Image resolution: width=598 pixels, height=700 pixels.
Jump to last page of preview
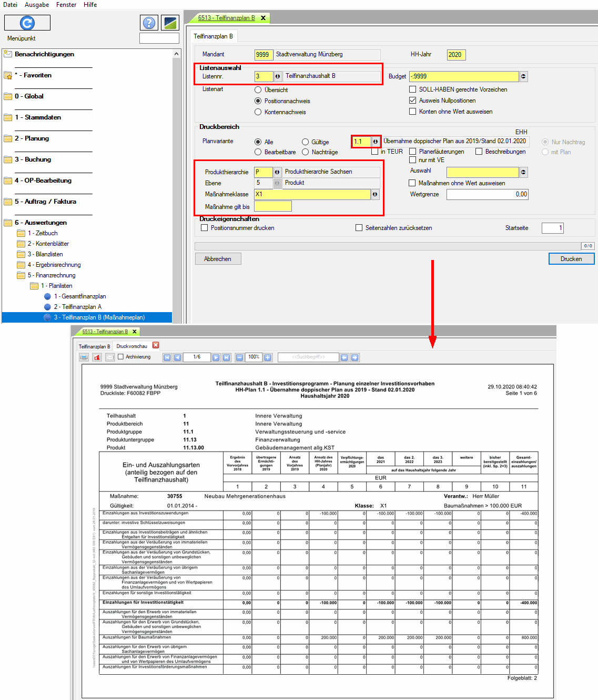click(x=227, y=357)
